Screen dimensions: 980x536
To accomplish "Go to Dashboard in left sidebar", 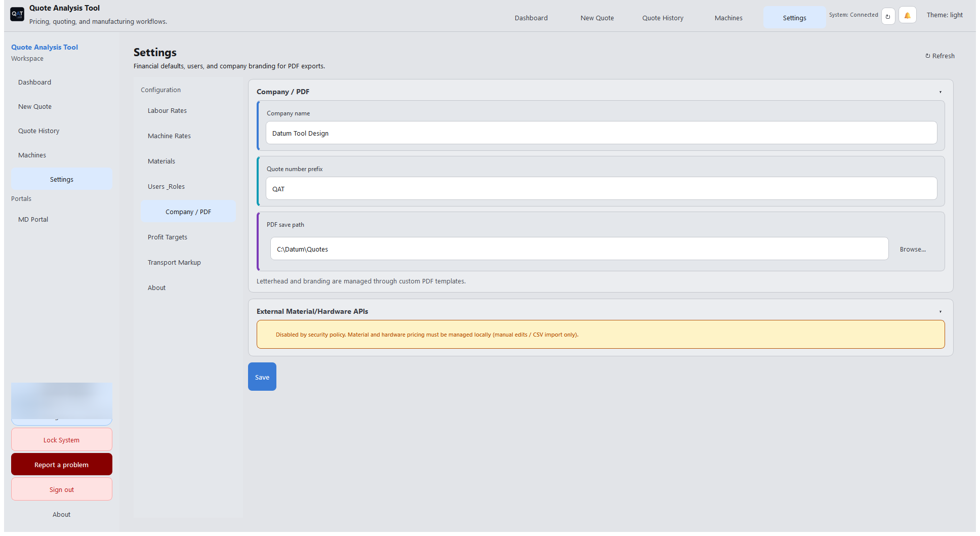I will pyautogui.click(x=62, y=82).
